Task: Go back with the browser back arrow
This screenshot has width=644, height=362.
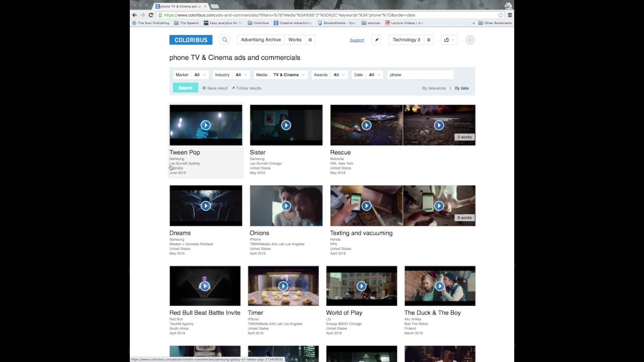Action: [134, 15]
